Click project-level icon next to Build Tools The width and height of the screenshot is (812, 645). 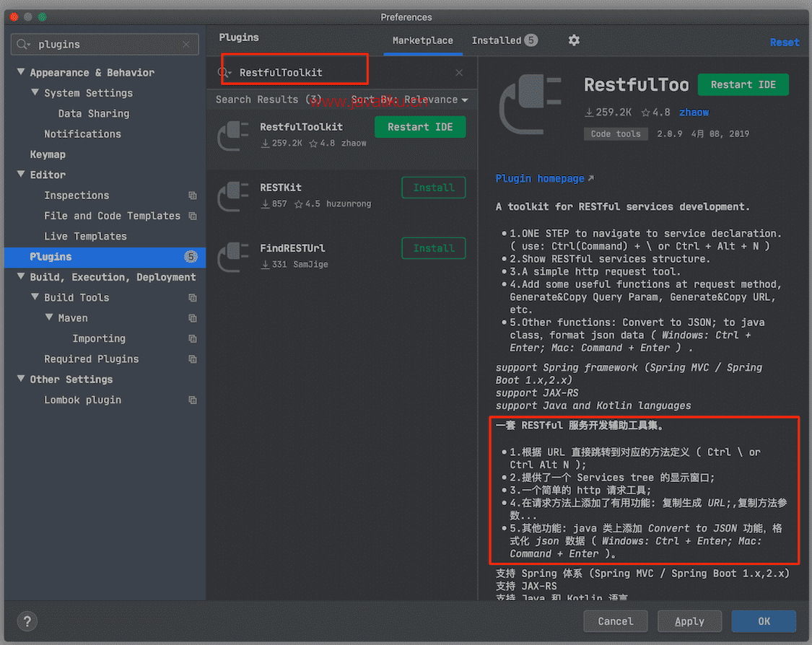pos(193,298)
